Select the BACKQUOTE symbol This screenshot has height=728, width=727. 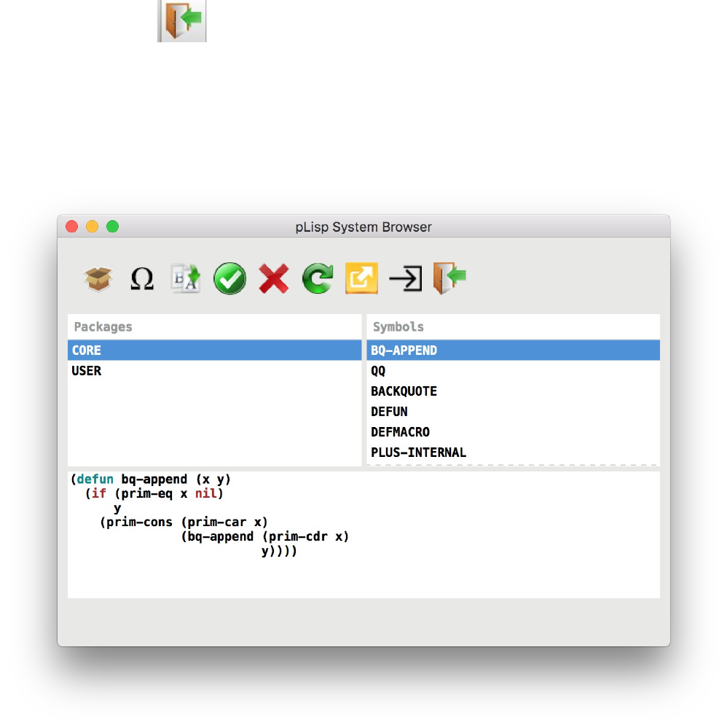click(513, 391)
